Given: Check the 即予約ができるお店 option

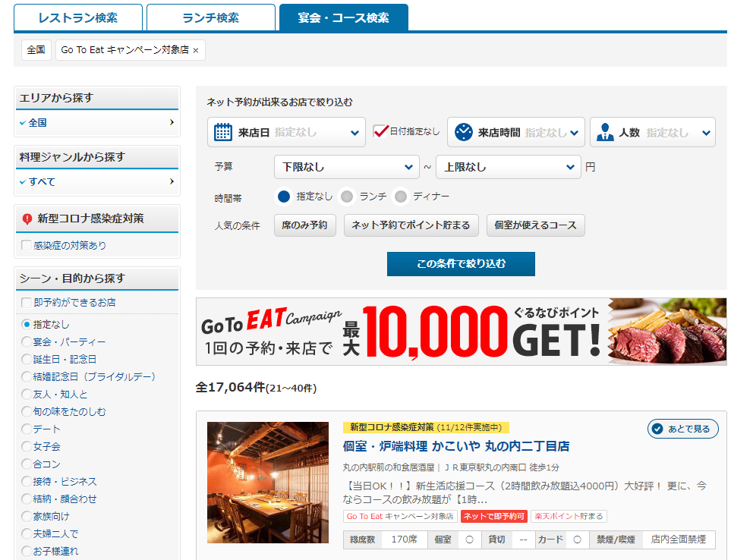Looking at the screenshot, I should tap(27, 302).
